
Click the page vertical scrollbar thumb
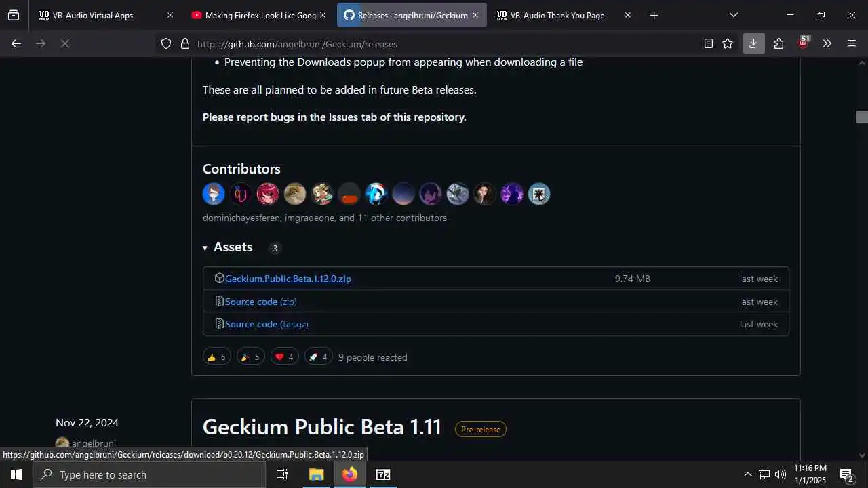click(862, 117)
